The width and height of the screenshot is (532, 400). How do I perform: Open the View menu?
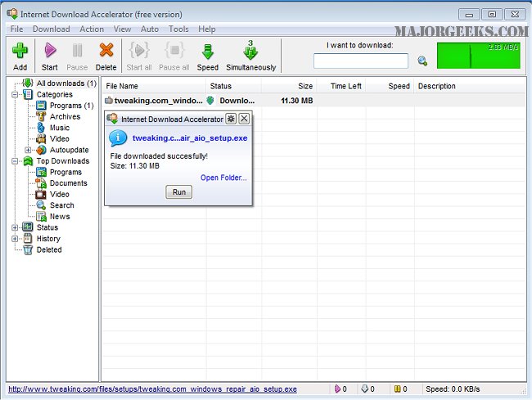(x=122, y=29)
